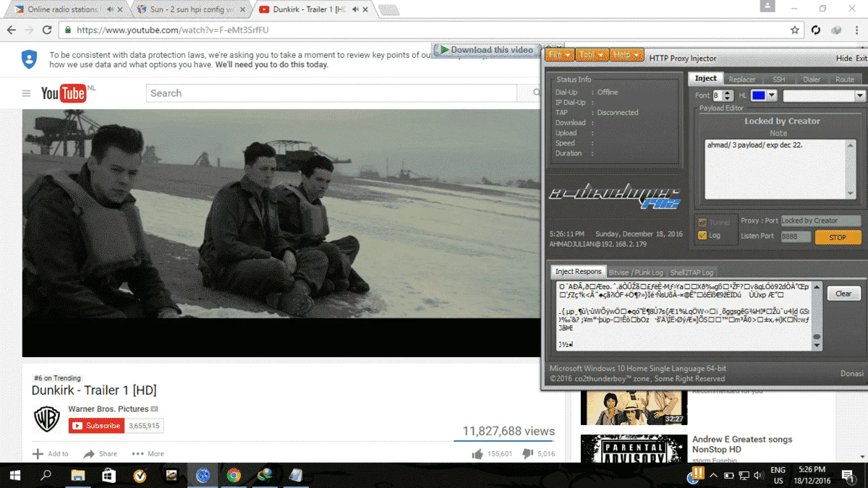Click the Clear log button

click(843, 294)
